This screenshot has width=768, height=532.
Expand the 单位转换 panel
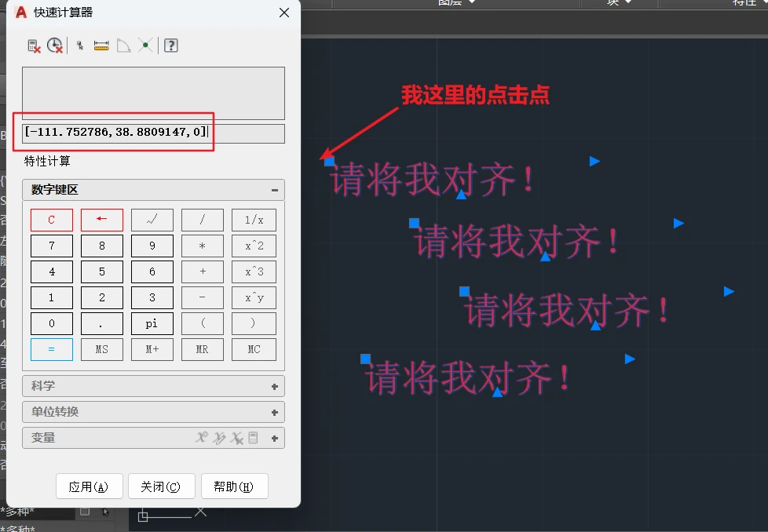click(x=275, y=413)
